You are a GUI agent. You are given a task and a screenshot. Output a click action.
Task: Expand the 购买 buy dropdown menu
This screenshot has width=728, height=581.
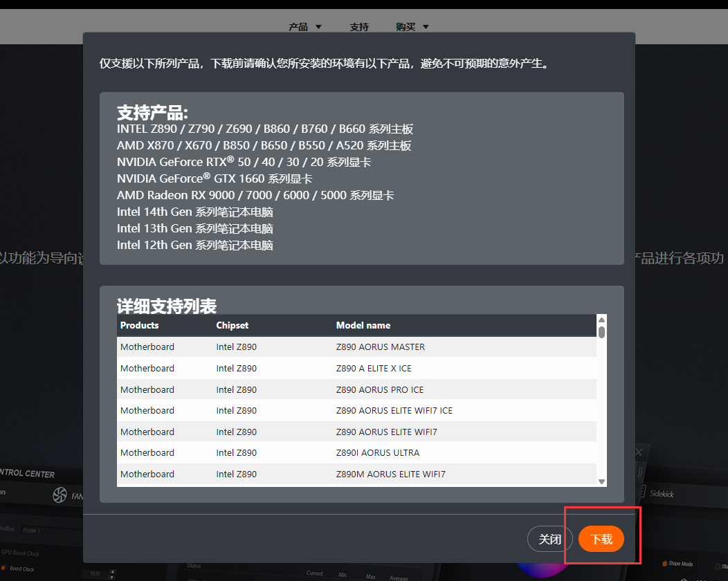pos(412,27)
